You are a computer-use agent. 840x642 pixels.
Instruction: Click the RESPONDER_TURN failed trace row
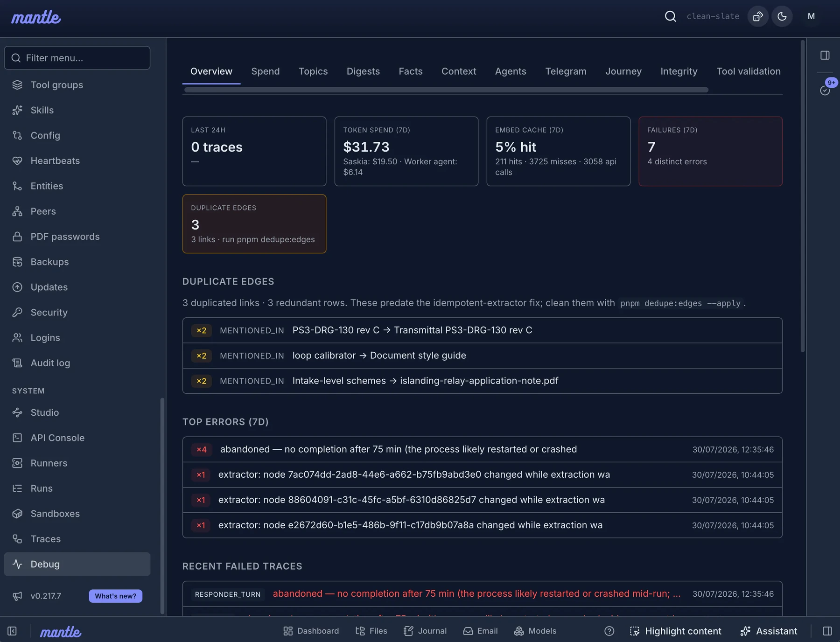482,594
